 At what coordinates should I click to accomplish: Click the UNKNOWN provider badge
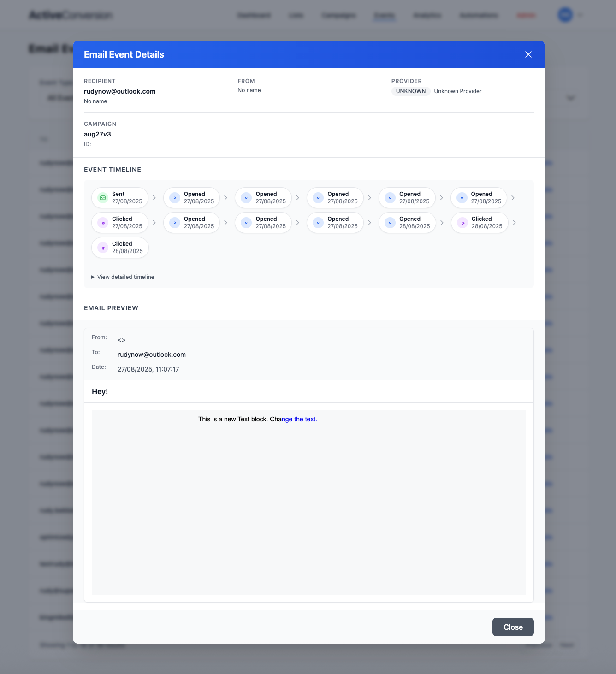click(410, 91)
